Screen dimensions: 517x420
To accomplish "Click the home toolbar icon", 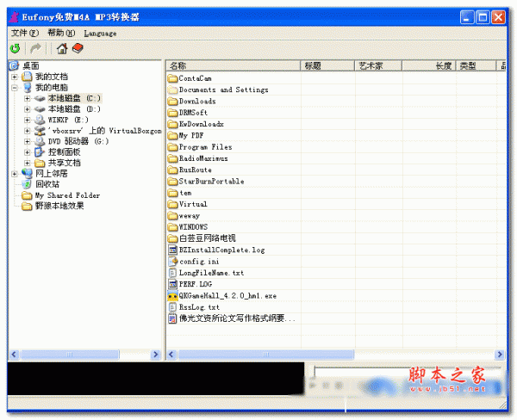I will click(62, 49).
